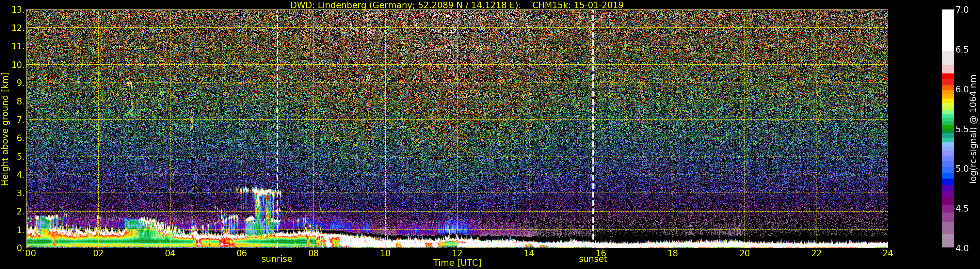Select the colorbar tick value "6.0"
980x269 pixels.
click(962, 89)
